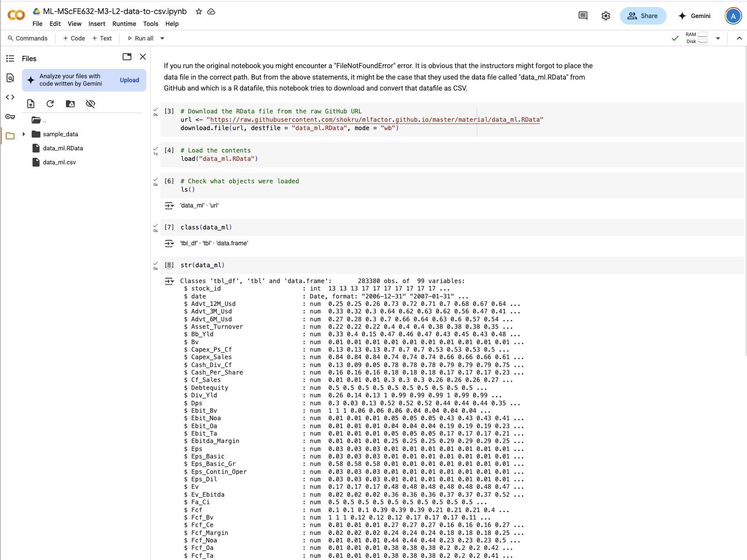Click the Run all button
Viewport: 747px width, 560px height.
140,38
